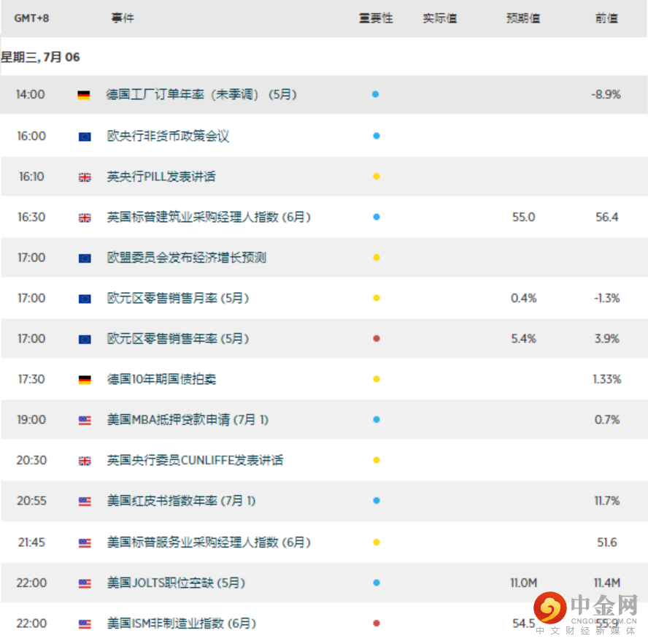The width and height of the screenshot is (648, 644).
Task: Click the GMT+8 column header
Action: pyautogui.click(x=31, y=18)
